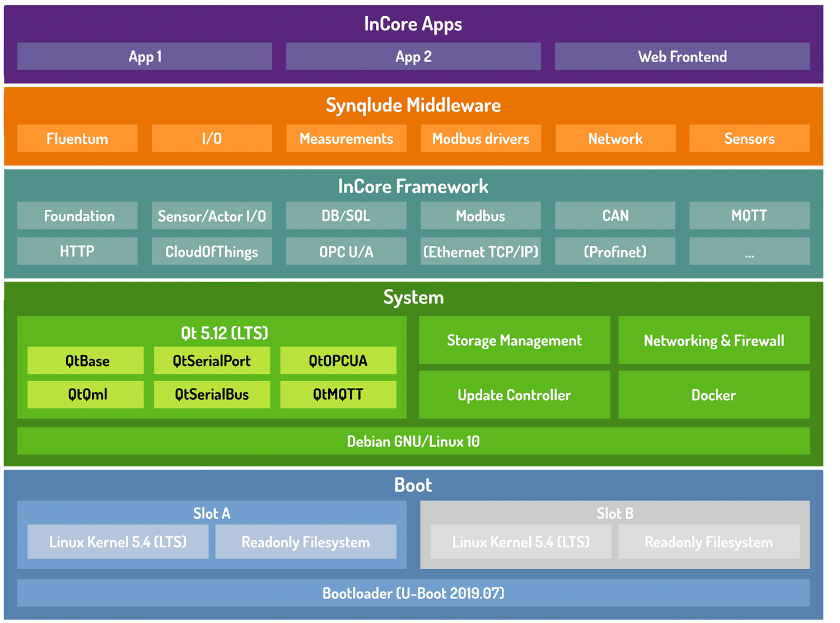Click the App 1 box
Image resolution: width=840 pixels, height=623 pixels.
click(x=144, y=57)
